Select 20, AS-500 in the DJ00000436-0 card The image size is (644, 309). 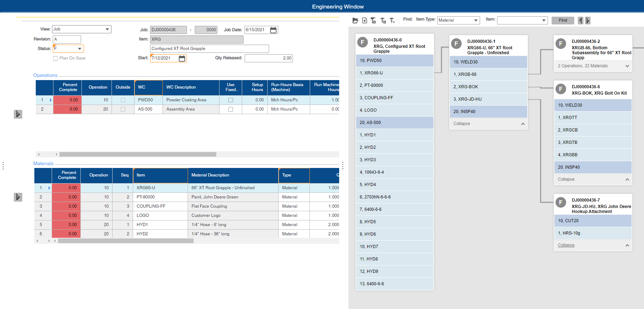pos(394,123)
